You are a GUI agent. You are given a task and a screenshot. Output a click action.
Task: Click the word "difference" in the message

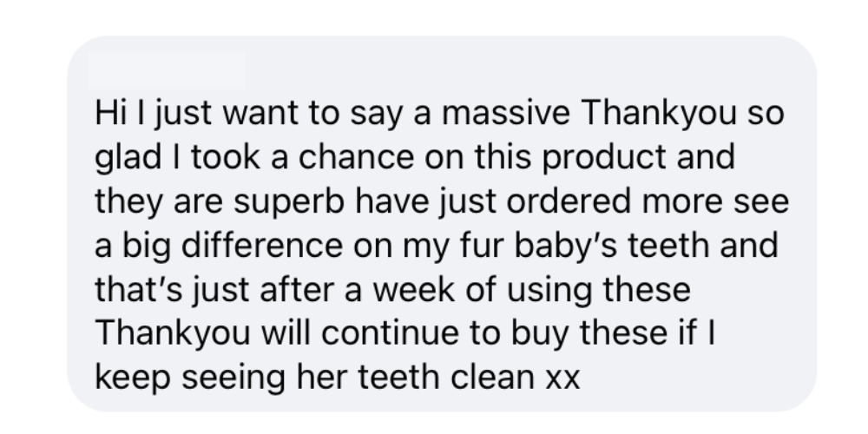click(262, 246)
